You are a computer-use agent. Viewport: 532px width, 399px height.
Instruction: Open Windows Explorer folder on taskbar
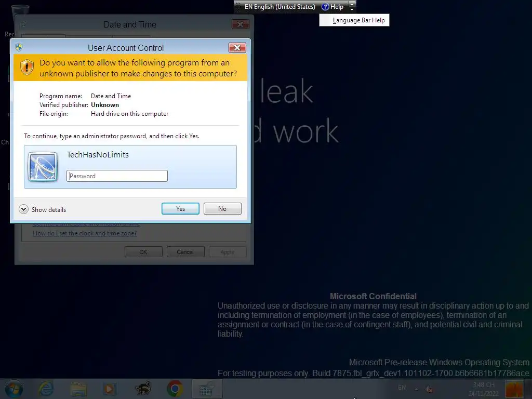coord(78,389)
